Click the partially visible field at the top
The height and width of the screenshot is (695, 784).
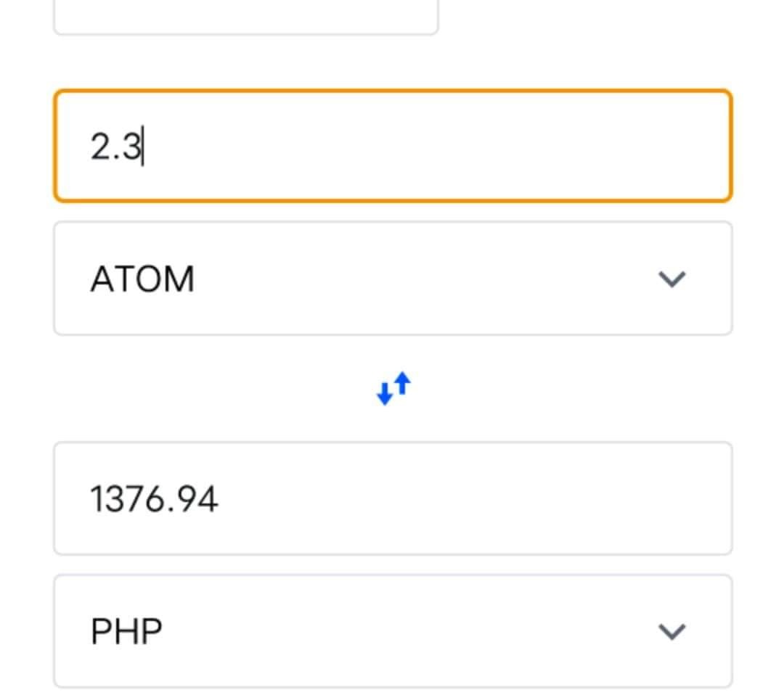coord(246,17)
